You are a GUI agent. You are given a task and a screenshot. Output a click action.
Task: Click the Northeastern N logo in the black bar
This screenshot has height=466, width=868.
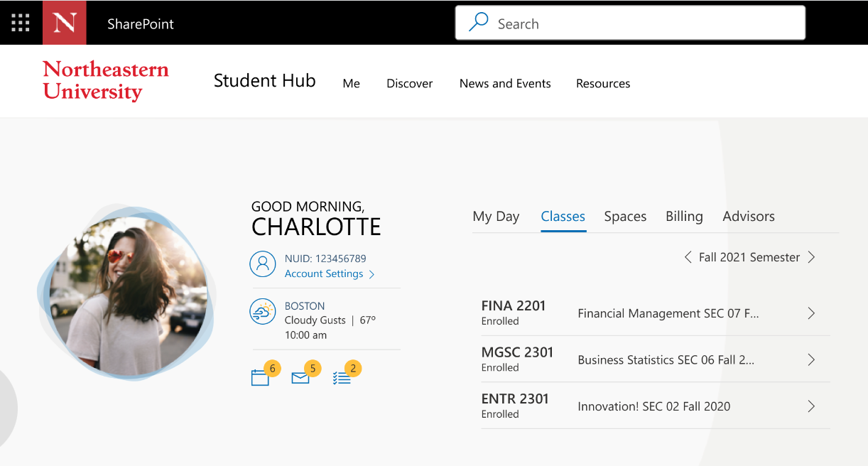tap(64, 21)
